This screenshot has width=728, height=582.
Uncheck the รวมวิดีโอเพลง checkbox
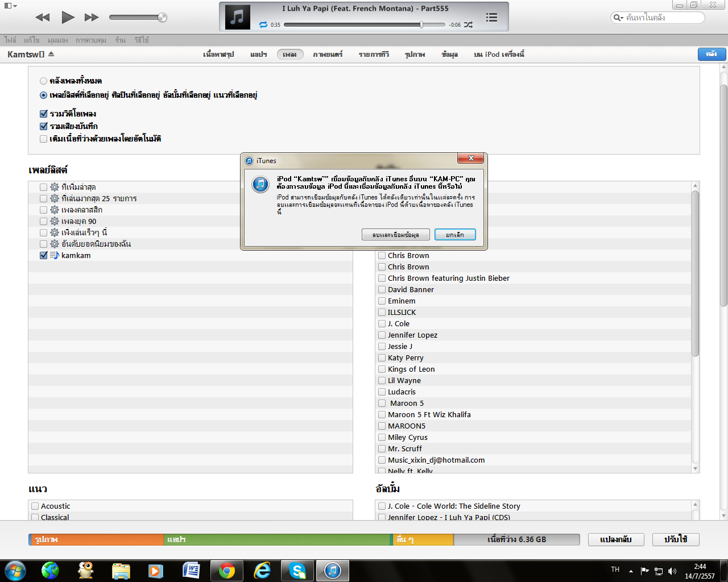click(x=43, y=114)
